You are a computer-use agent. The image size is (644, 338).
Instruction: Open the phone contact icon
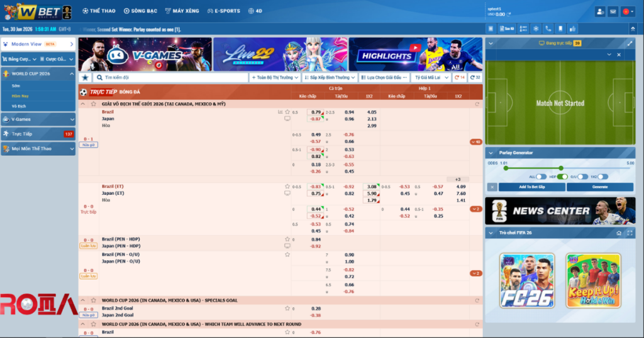click(x=548, y=29)
